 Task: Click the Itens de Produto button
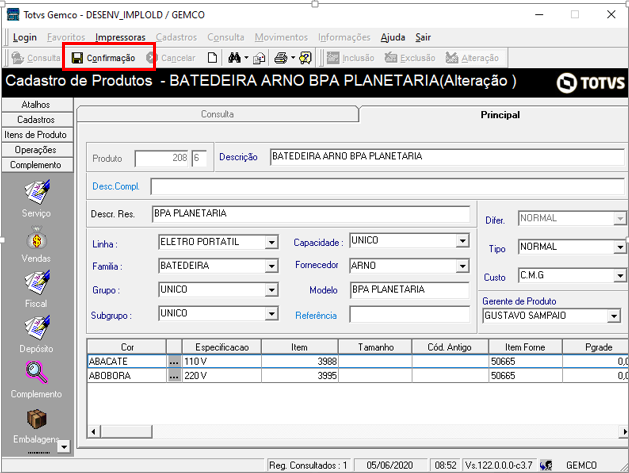coord(37,135)
